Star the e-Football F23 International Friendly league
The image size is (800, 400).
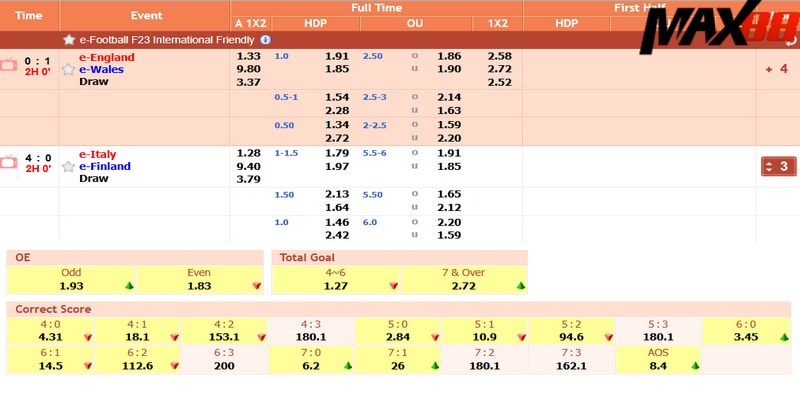point(69,40)
